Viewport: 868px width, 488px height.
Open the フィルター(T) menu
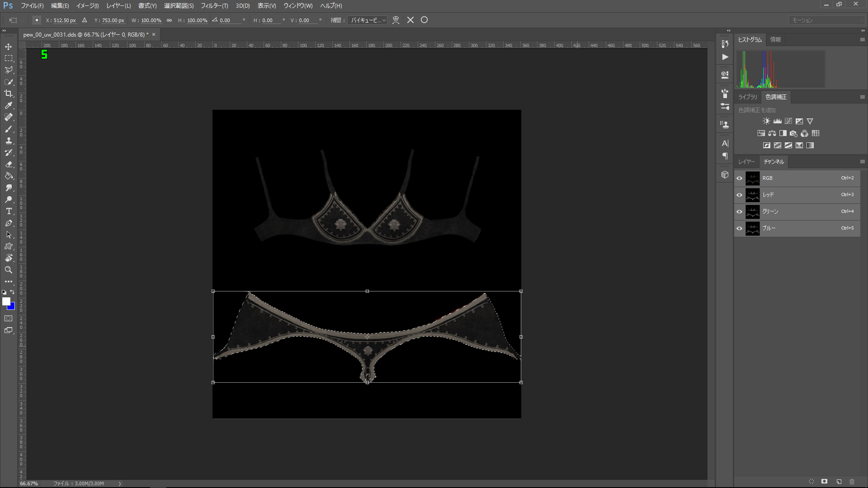214,6
